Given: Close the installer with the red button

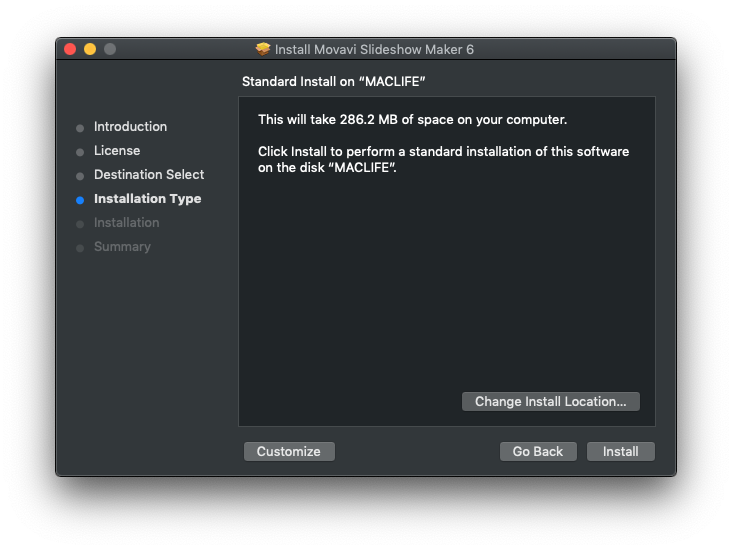Looking at the screenshot, I should (x=70, y=49).
